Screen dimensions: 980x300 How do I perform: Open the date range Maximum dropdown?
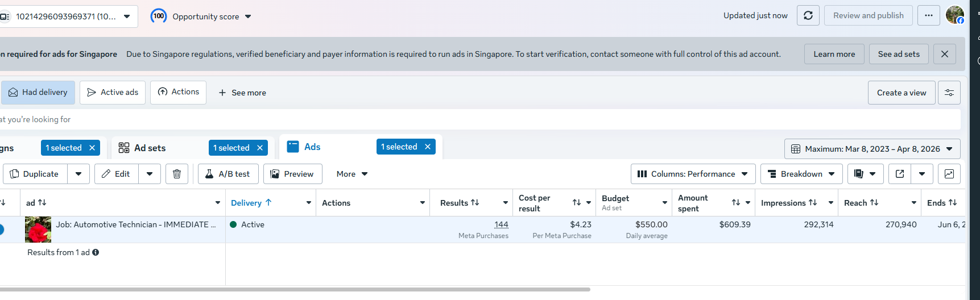(872, 149)
